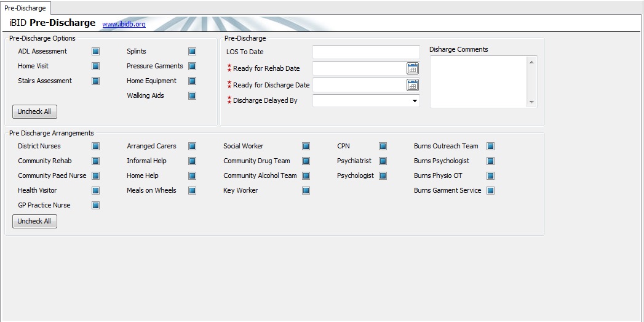Check the Meals on Wheels box

coord(192,190)
